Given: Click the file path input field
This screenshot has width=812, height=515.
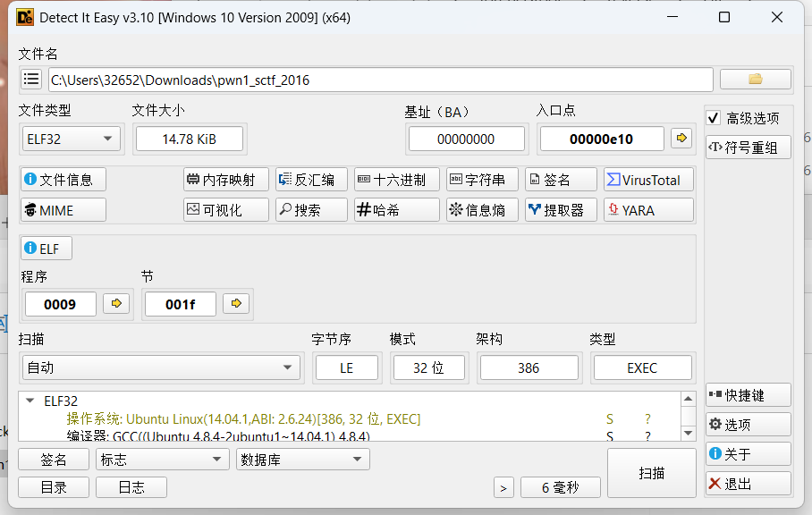Looking at the screenshot, I should coord(381,80).
